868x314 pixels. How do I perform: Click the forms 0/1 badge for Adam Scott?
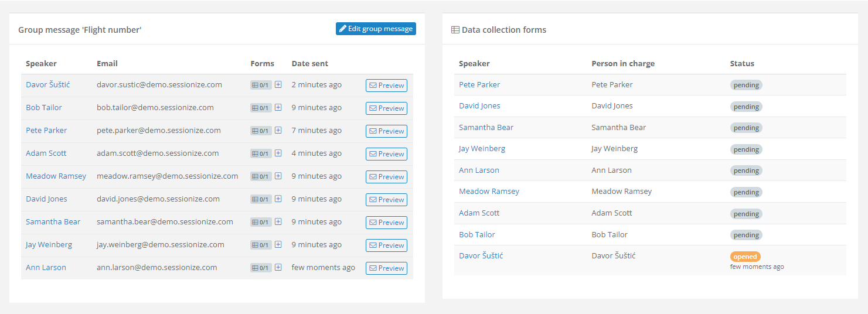[261, 153]
